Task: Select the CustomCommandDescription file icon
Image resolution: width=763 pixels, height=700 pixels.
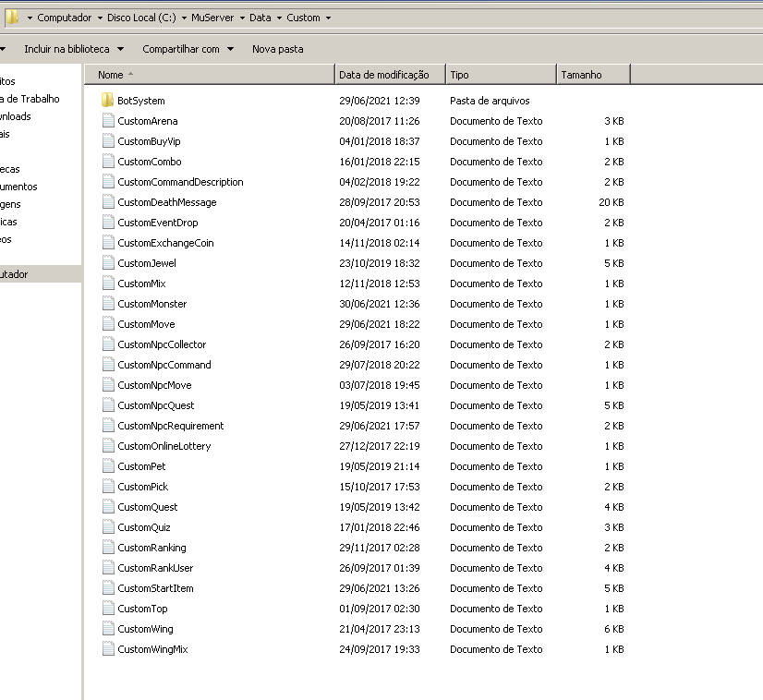Action: coord(108,181)
